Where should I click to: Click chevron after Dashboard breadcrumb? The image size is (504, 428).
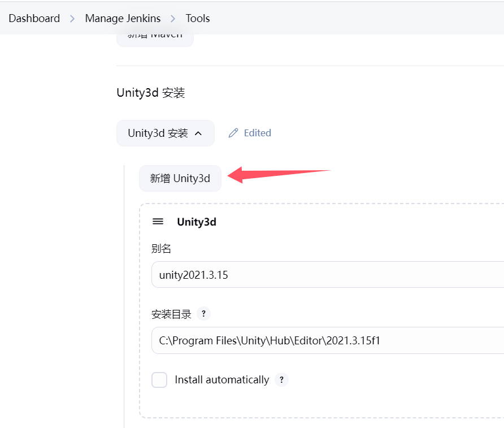point(72,19)
